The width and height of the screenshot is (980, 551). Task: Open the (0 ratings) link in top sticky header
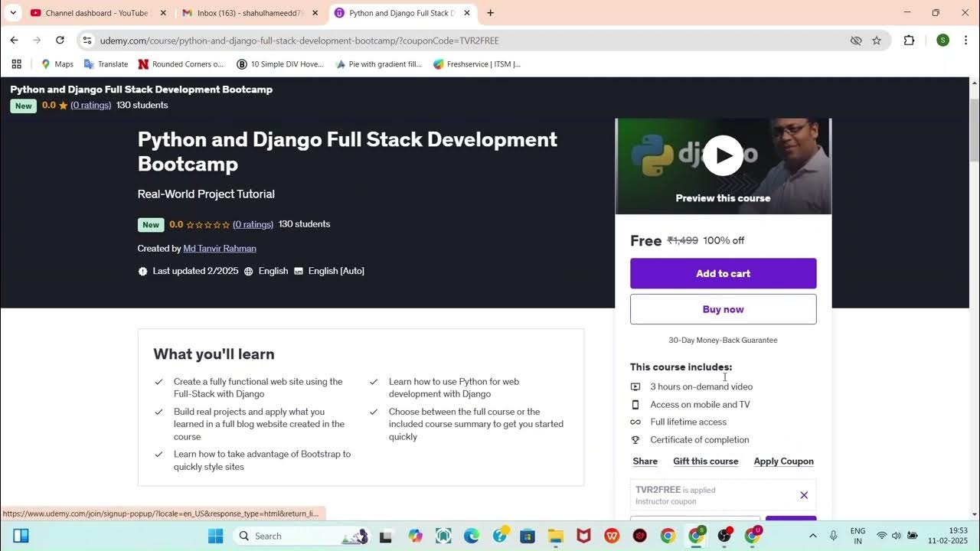pos(90,106)
